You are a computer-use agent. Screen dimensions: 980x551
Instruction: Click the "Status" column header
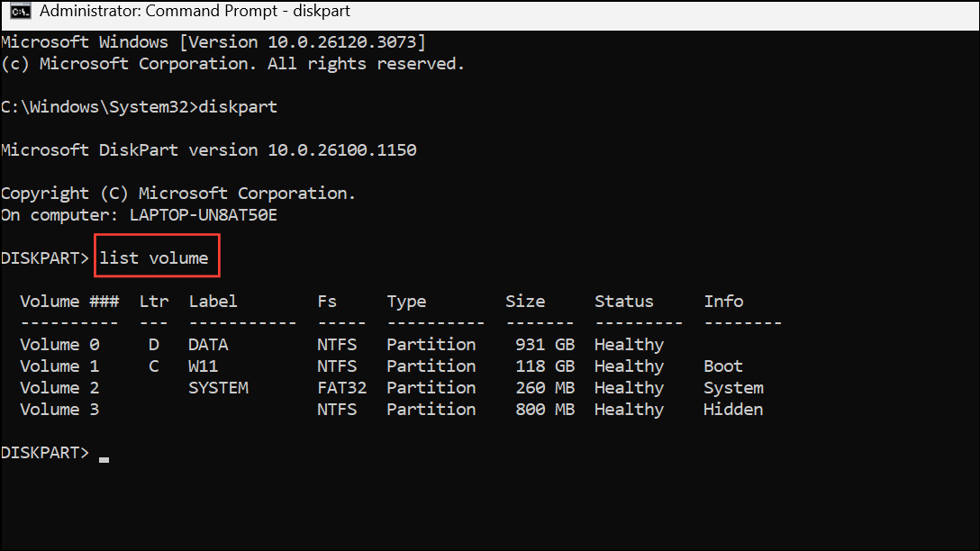(x=624, y=302)
